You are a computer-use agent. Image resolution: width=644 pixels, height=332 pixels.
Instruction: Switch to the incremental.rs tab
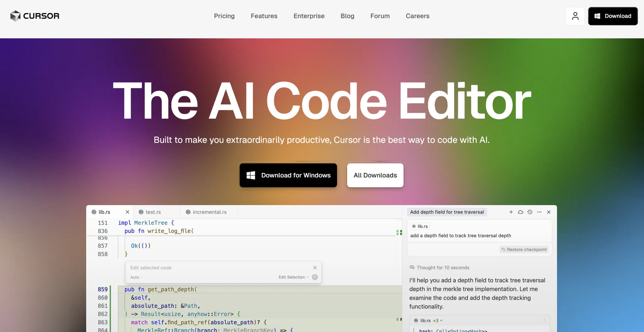click(209, 212)
